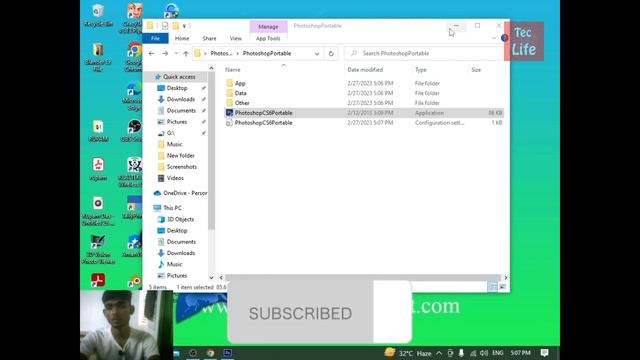
Task: Open the Share ribbon tab
Action: point(209,38)
